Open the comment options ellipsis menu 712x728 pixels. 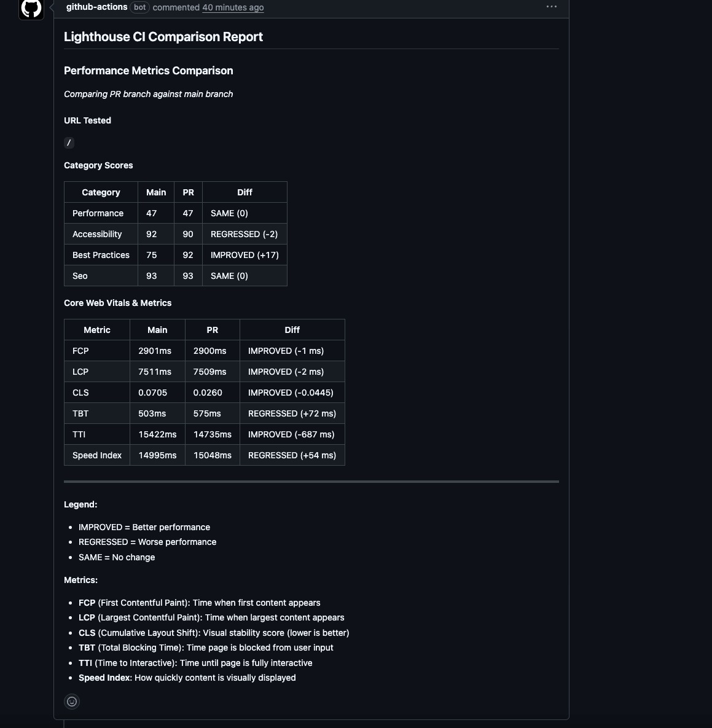point(551,7)
